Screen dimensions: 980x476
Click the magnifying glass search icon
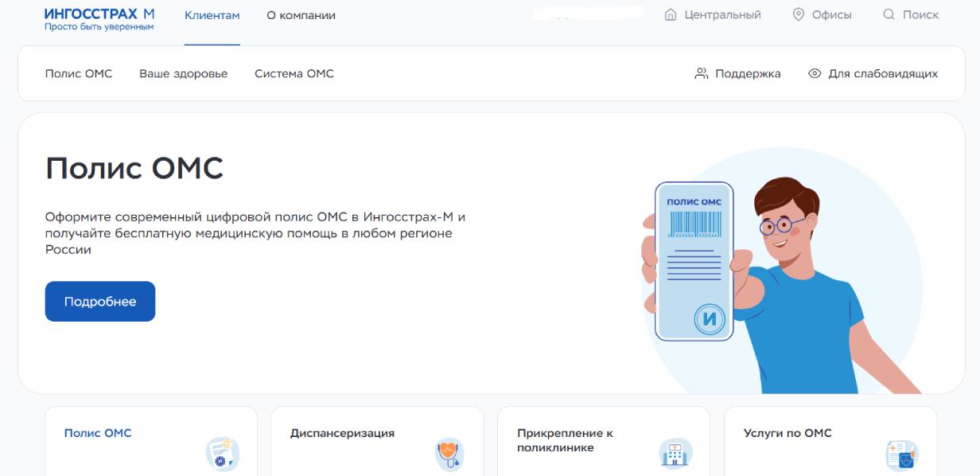coord(889,15)
